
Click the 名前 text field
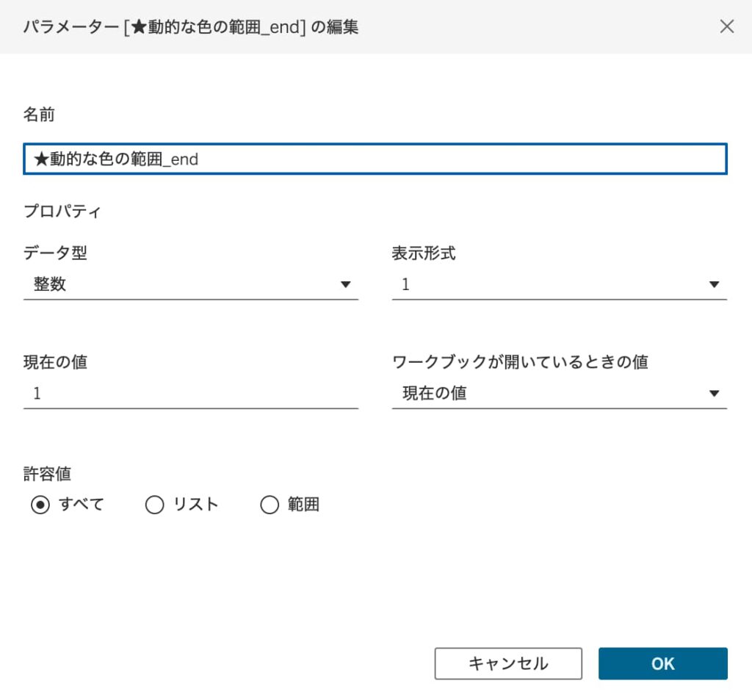click(375, 159)
